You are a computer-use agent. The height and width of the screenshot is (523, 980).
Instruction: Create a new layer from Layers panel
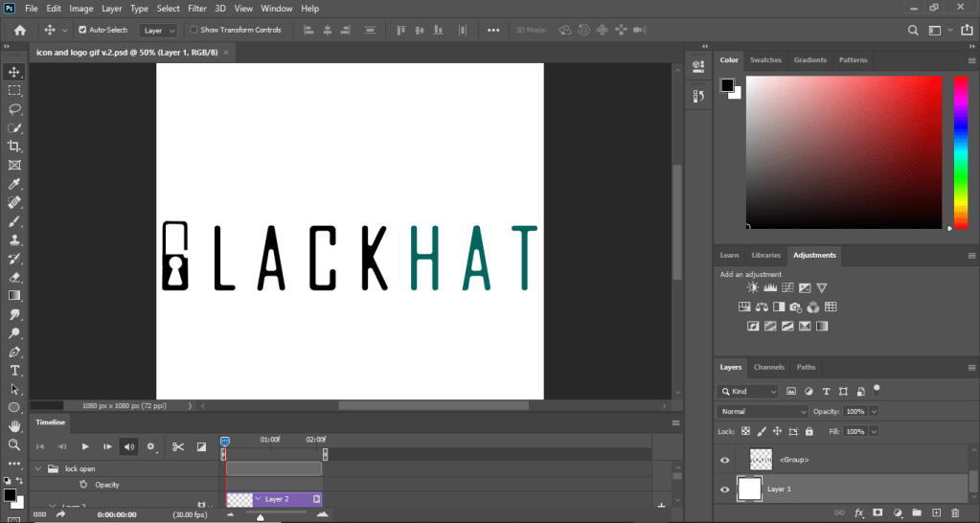(937, 513)
